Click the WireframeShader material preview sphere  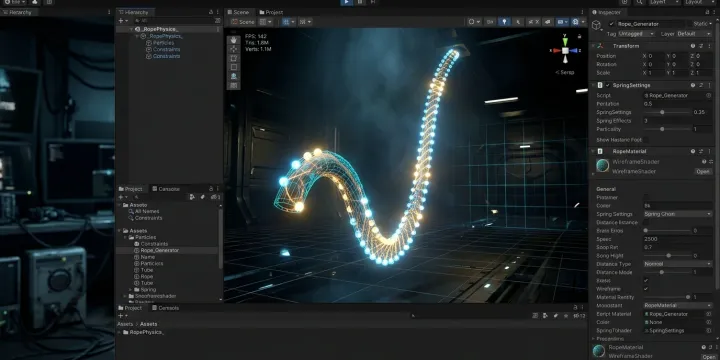pyautogui.click(x=602, y=166)
